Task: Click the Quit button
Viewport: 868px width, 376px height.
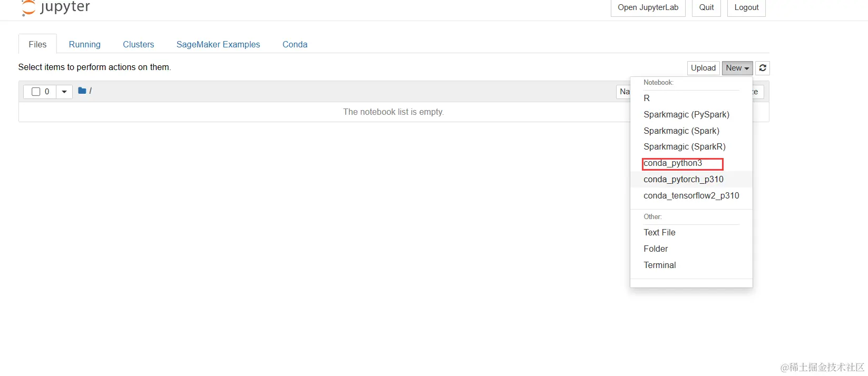Action: tap(706, 8)
